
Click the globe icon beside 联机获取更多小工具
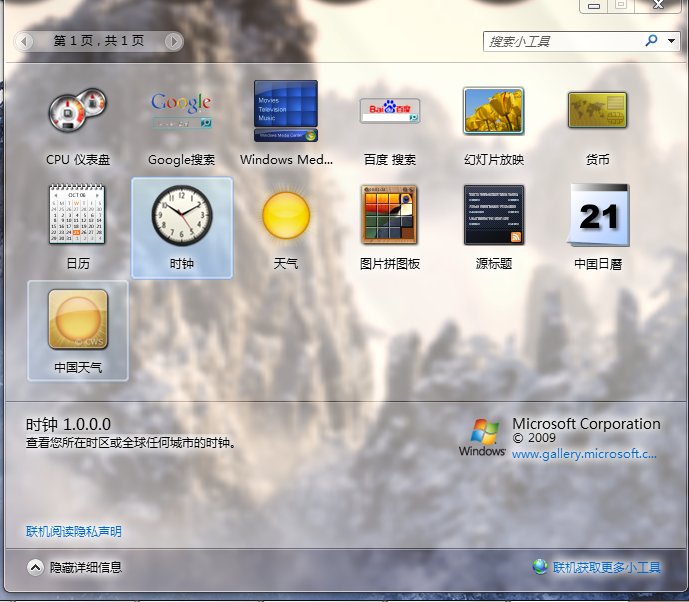click(540, 567)
